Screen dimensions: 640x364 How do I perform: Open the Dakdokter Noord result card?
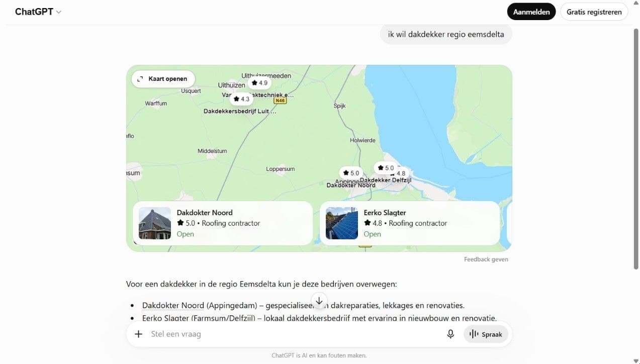coord(223,223)
